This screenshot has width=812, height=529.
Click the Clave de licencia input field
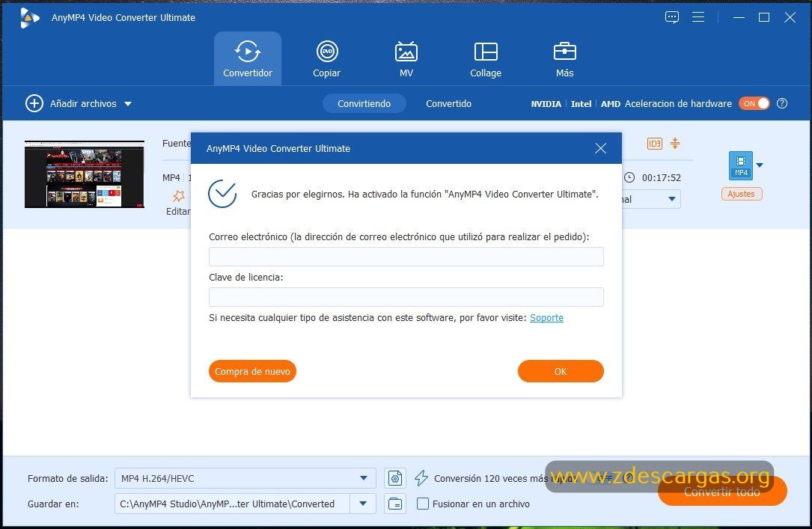406,297
